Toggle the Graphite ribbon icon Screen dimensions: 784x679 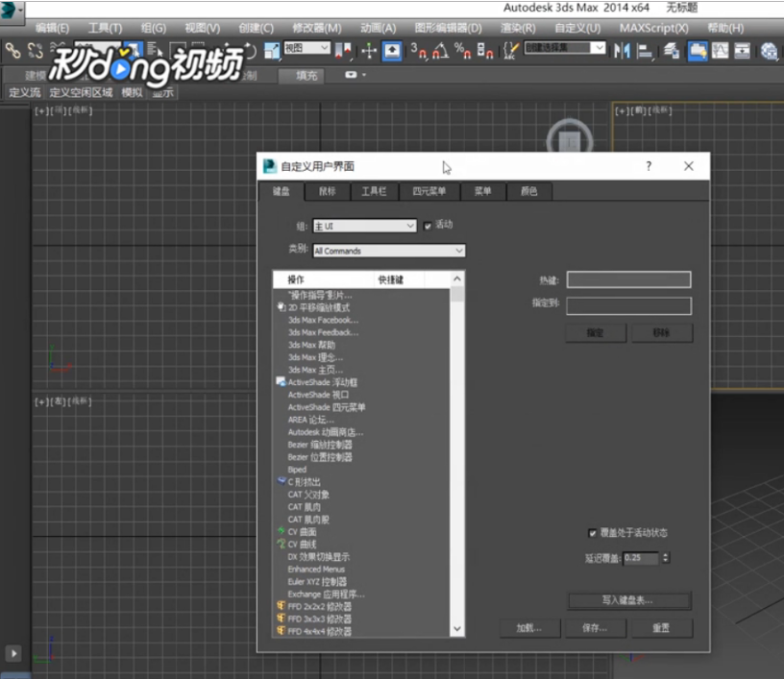[x=697, y=51]
